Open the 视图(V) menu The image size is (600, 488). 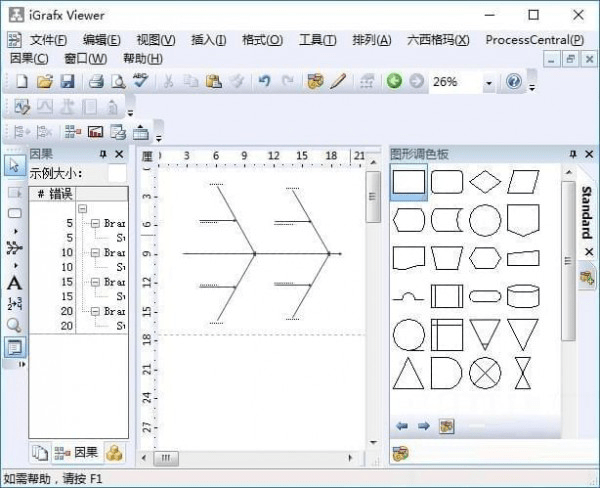pos(156,40)
